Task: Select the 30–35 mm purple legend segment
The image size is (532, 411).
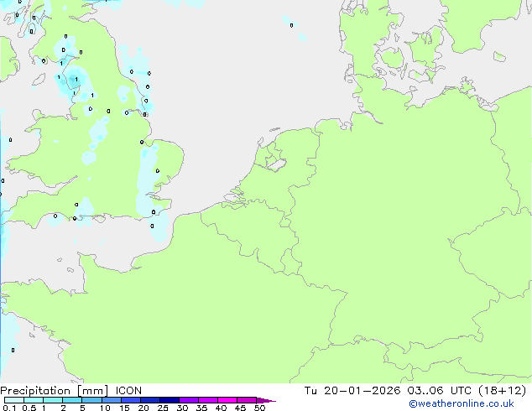Action: point(189,400)
